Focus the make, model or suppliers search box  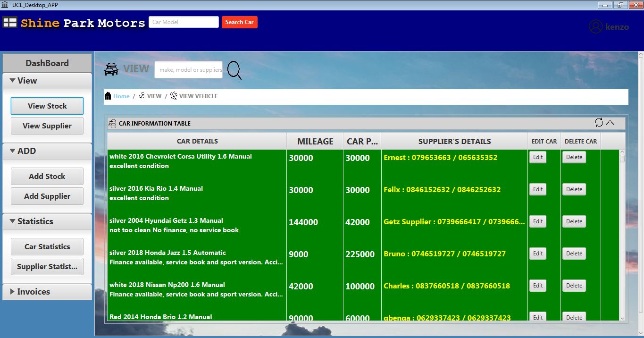189,70
